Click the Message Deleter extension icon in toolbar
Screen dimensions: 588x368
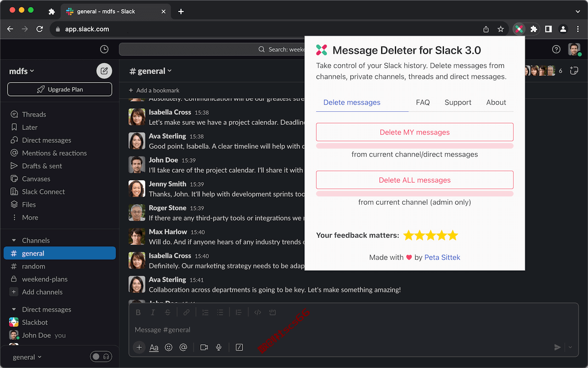coord(519,29)
